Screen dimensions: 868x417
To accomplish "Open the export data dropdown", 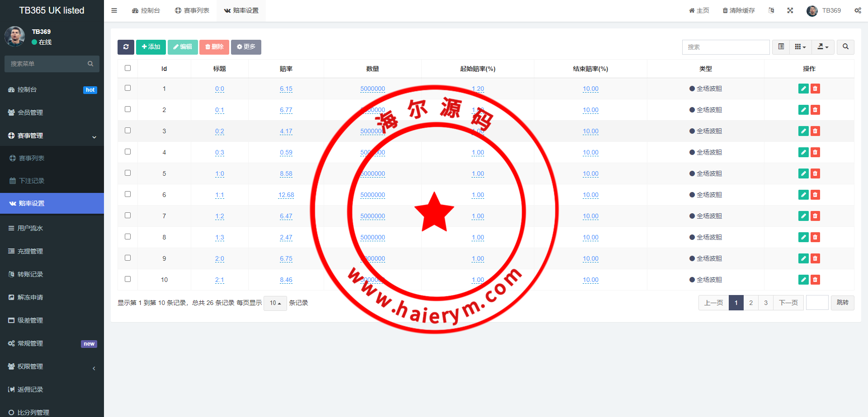I will click(823, 47).
